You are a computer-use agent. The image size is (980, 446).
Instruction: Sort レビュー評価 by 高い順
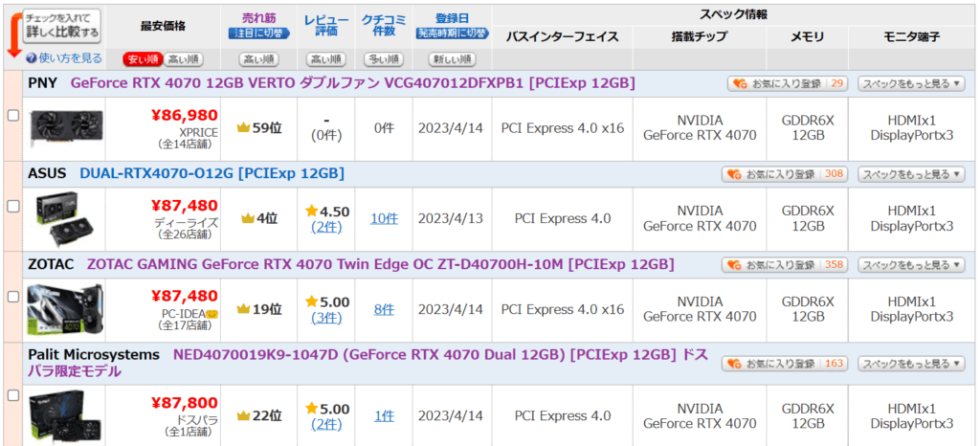coord(325,60)
